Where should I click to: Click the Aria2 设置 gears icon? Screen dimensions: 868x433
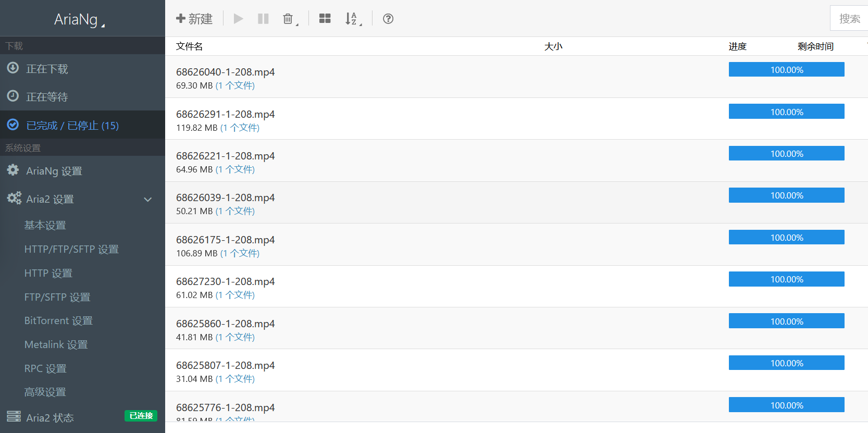pyautogui.click(x=14, y=198)
